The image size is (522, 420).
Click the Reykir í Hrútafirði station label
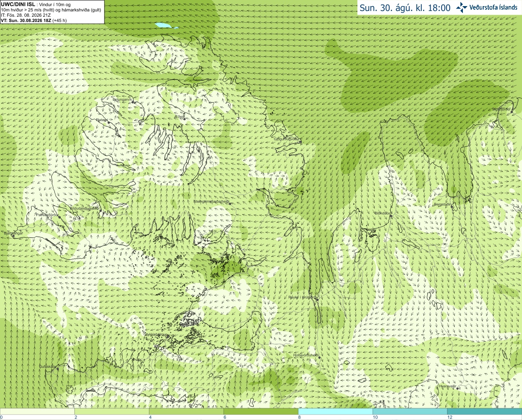coord(302,298)
